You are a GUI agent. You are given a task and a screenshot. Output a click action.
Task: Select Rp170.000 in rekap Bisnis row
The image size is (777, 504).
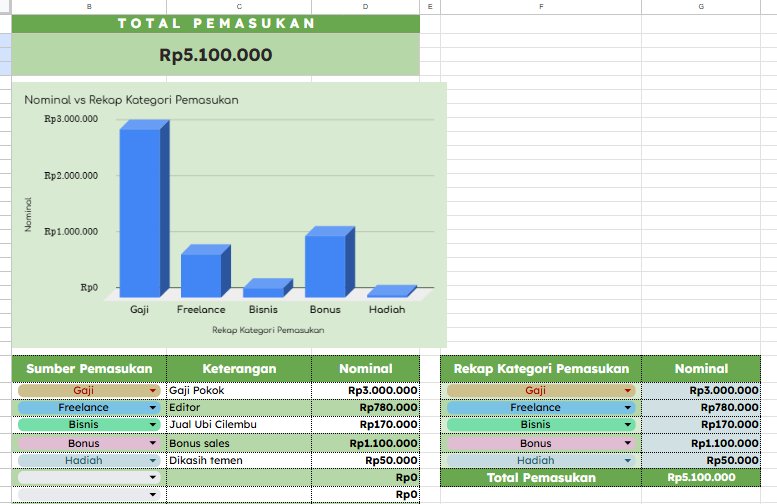point(701,425)
